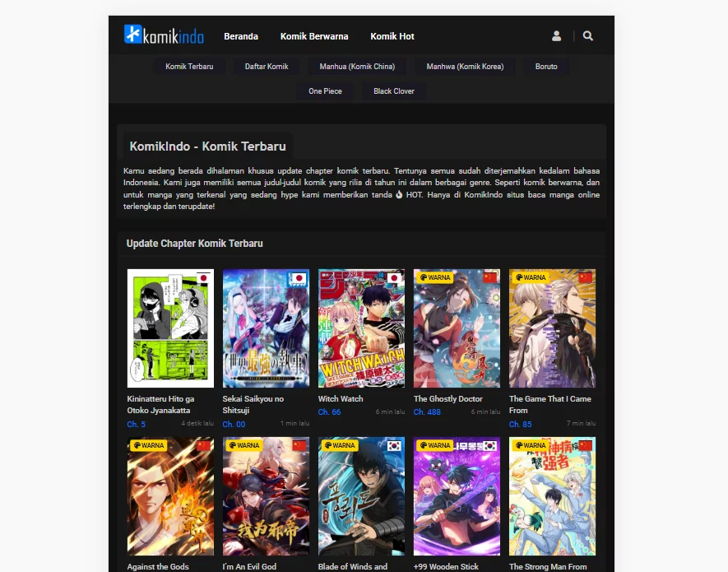Screen dimensions: 728x572
Task: Click WARNA badge on Against the Gods
Action: [148, 445]
